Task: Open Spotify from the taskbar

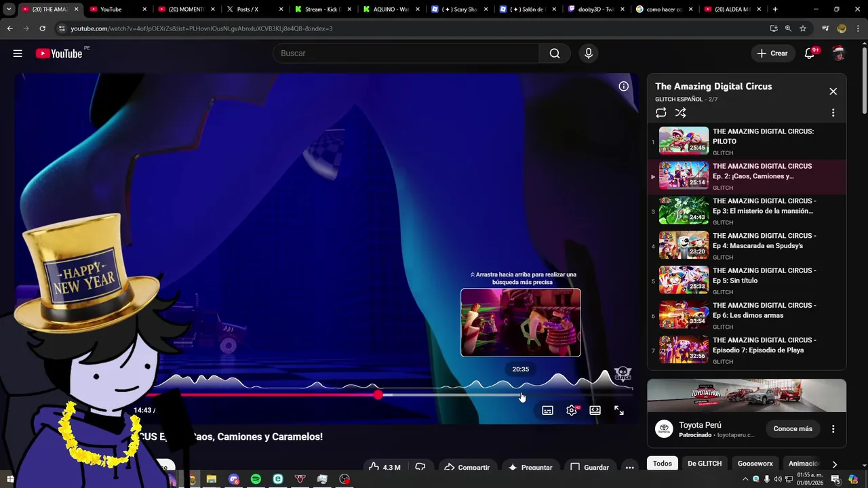Action: click(x=256, y=479)
